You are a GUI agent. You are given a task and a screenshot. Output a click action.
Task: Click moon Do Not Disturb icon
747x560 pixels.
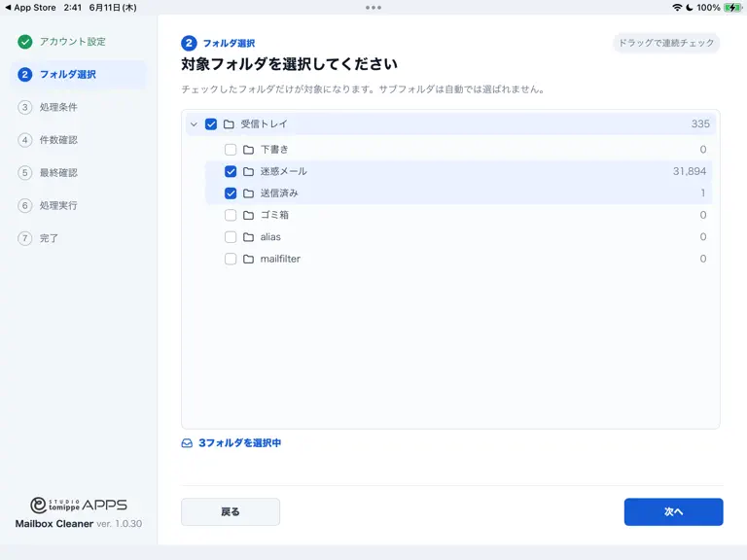coord(690,8)
